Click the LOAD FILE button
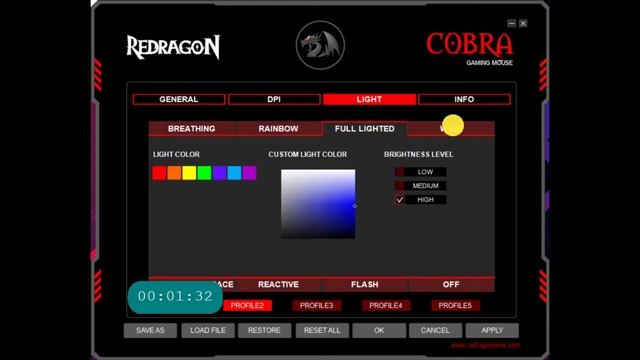Viewport: 640px width, 360px height. (208, 330)
